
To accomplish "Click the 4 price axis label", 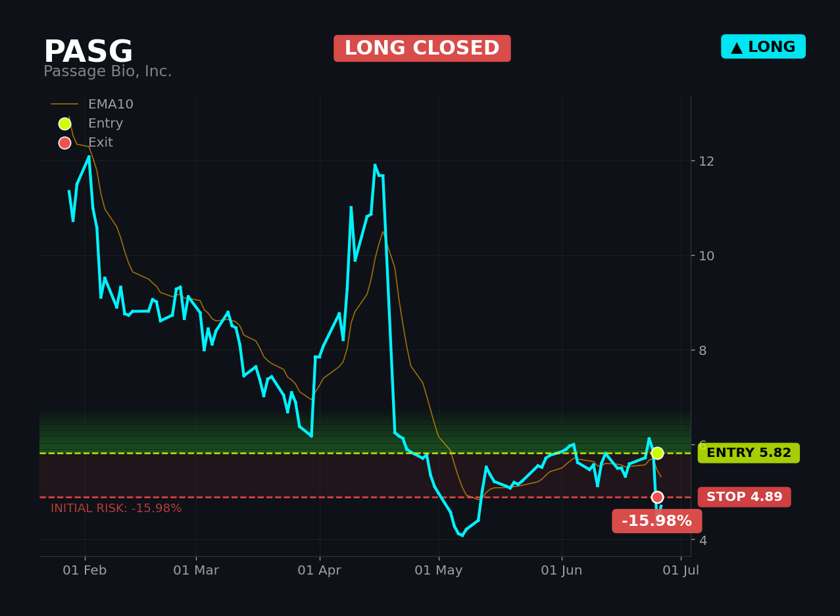I will pyautogui.click(x=703, y=540).
